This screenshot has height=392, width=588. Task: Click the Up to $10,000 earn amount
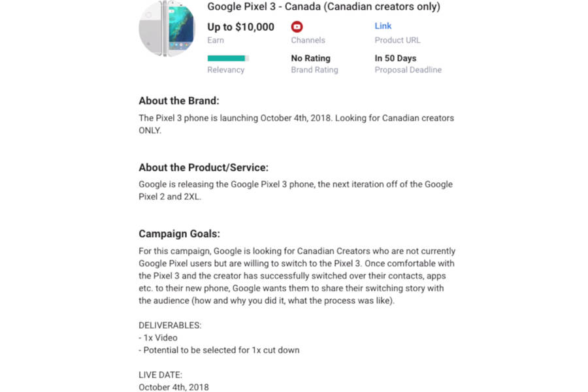(x=240, y=27)
